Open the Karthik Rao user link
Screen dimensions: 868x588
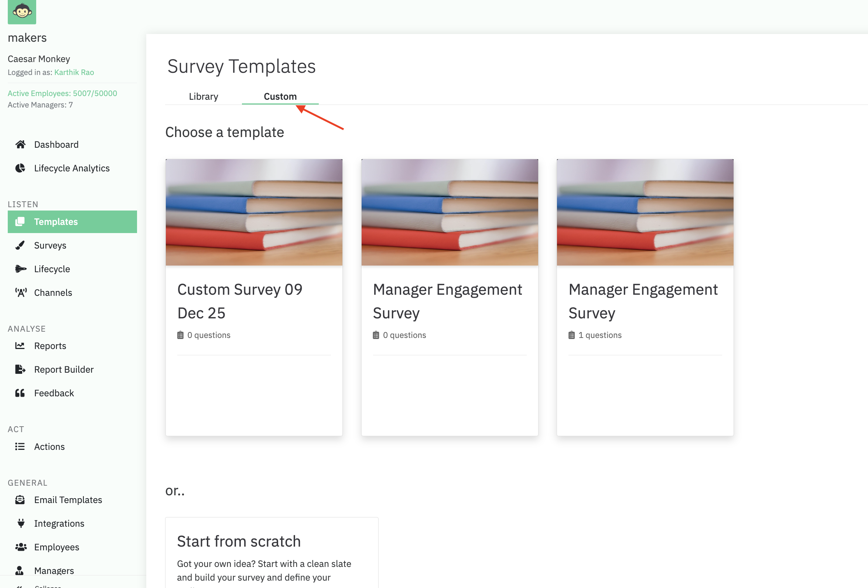[74, 72]
